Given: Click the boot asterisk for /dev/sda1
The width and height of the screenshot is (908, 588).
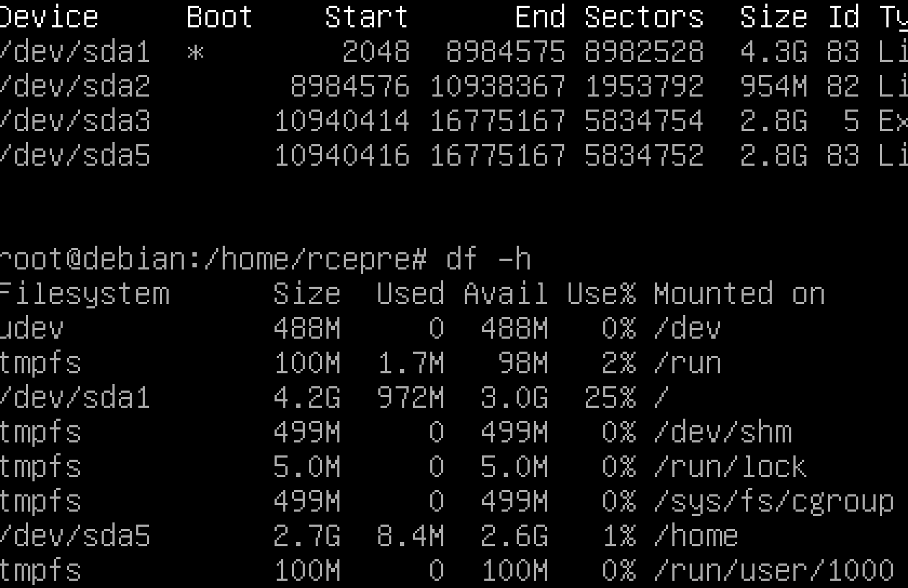Looking at the screenshot, I should pos(195,52).
